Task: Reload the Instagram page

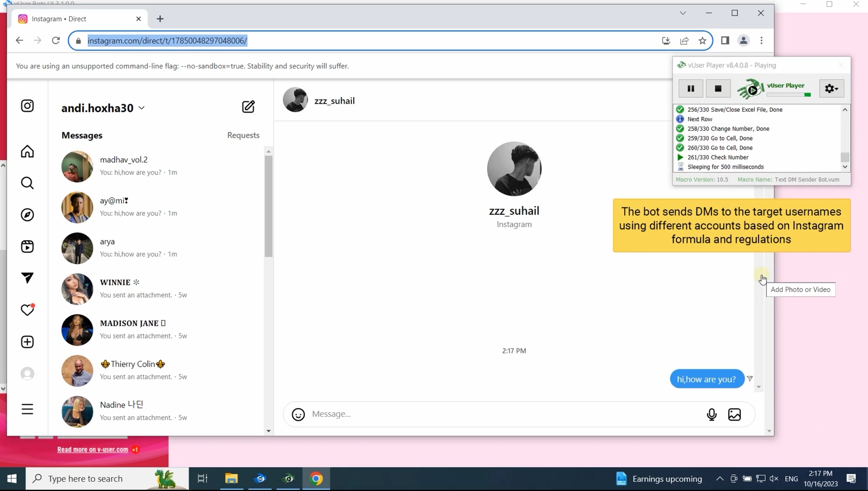Action: click(x=56, y=41)
